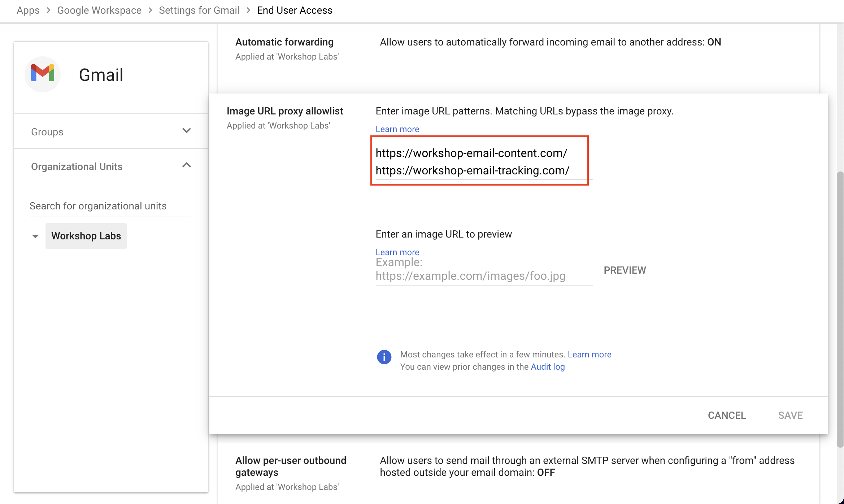Click the Gmail title in sidebar
844x504 pixels.
coord(101,75)
